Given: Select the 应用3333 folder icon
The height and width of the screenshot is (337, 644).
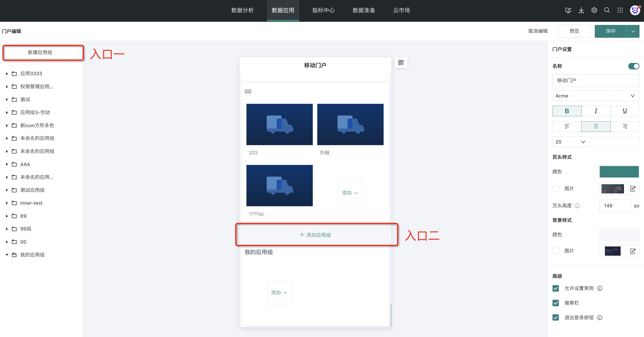Looking at the screenshot, I should [x=14, y=74].
